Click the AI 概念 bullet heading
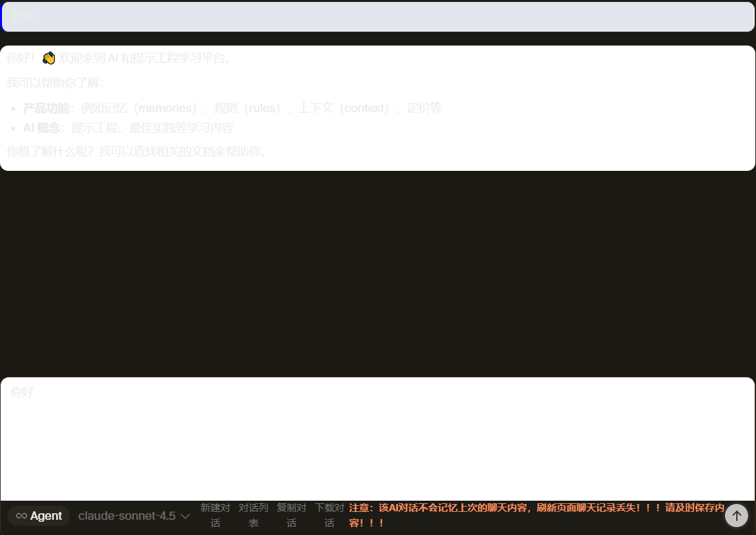 click(42, 128)
